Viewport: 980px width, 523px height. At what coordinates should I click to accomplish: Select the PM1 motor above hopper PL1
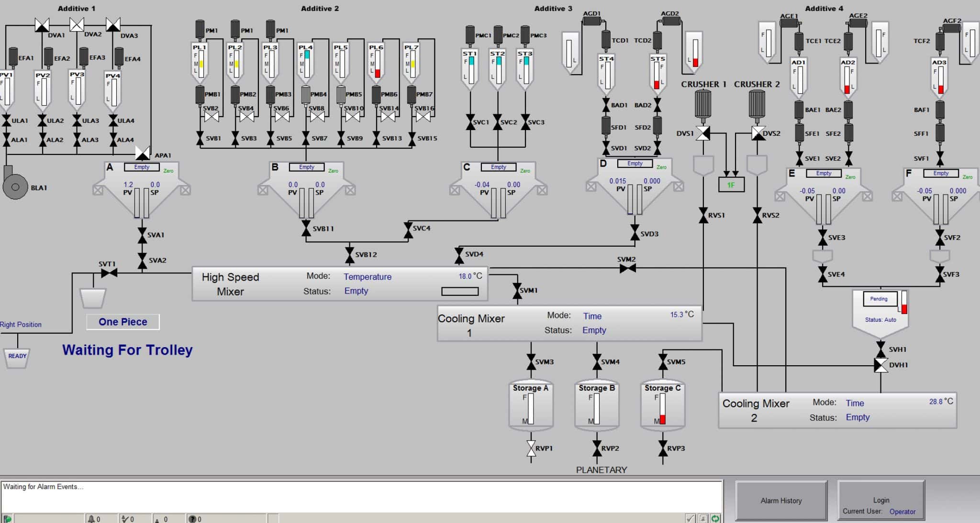[x=200, y=28]
